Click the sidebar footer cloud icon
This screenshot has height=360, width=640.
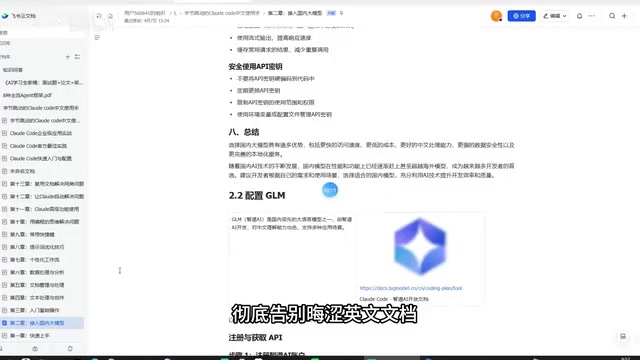tap(35, 349)
